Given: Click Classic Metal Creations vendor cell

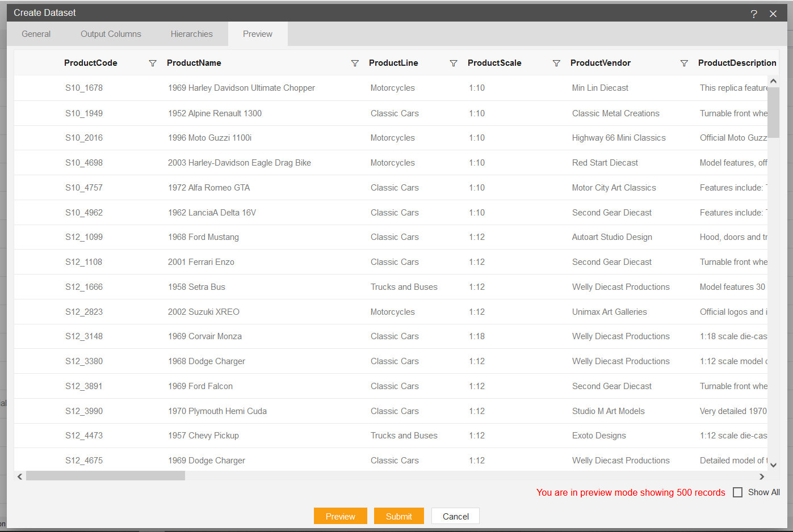Looking at the screenshot, I should [616, 113].
